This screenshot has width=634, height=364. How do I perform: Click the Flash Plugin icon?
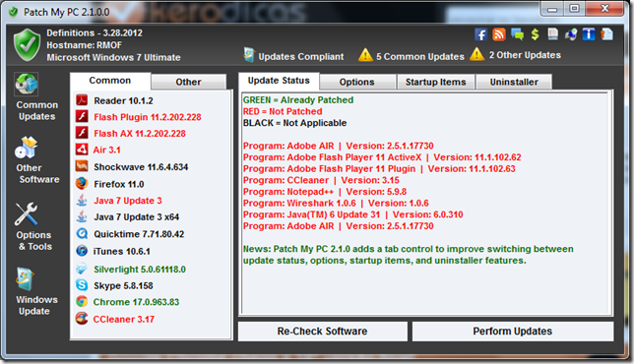tap(82, 116)
